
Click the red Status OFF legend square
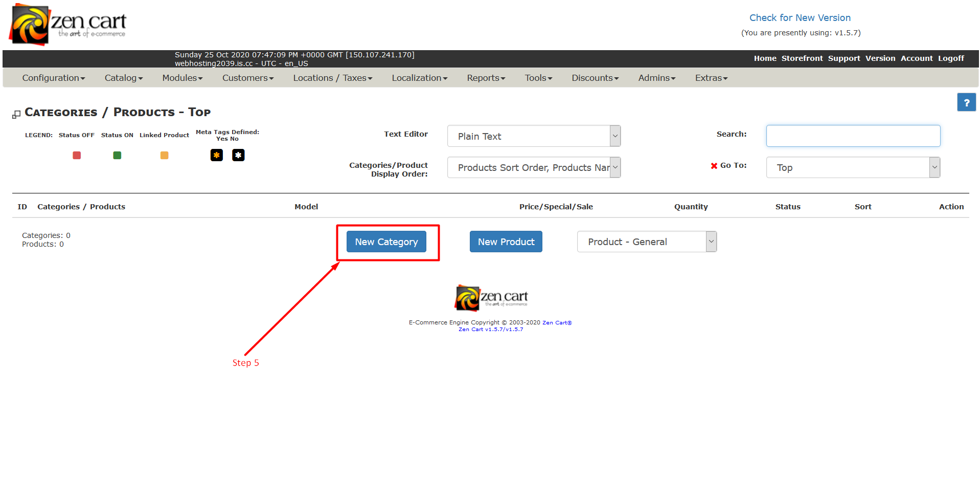[x=77, y=155]
